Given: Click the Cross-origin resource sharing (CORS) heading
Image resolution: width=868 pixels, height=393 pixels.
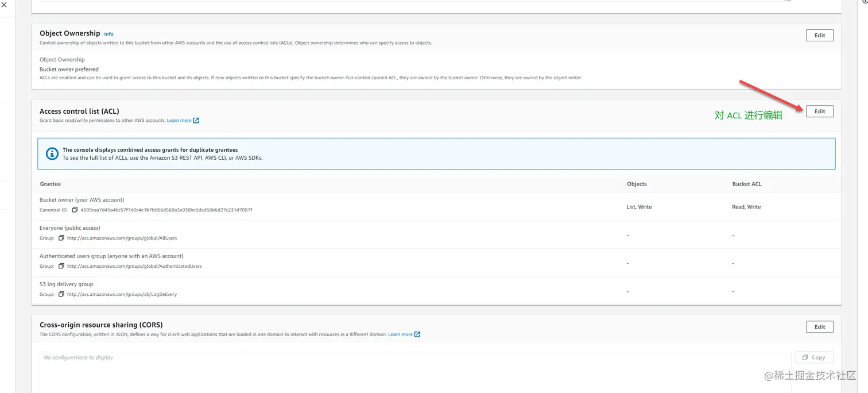Looking at the screenshot, I should [x=101, y=325].
